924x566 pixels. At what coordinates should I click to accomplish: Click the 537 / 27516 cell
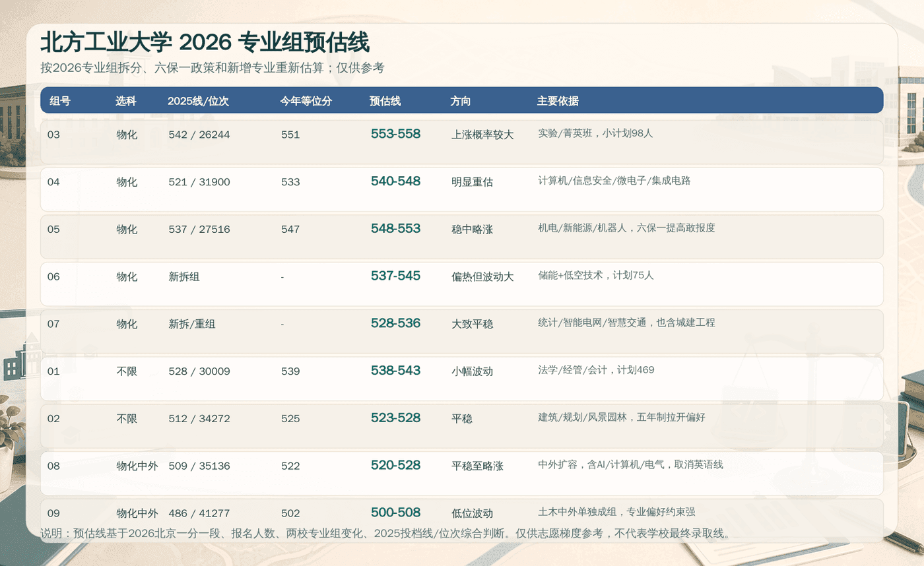199,230
